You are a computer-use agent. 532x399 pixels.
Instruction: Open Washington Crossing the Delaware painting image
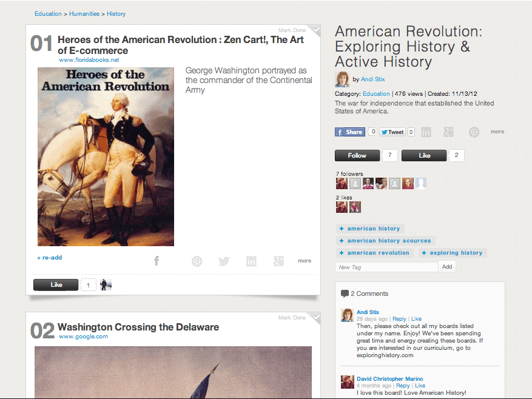173,372
